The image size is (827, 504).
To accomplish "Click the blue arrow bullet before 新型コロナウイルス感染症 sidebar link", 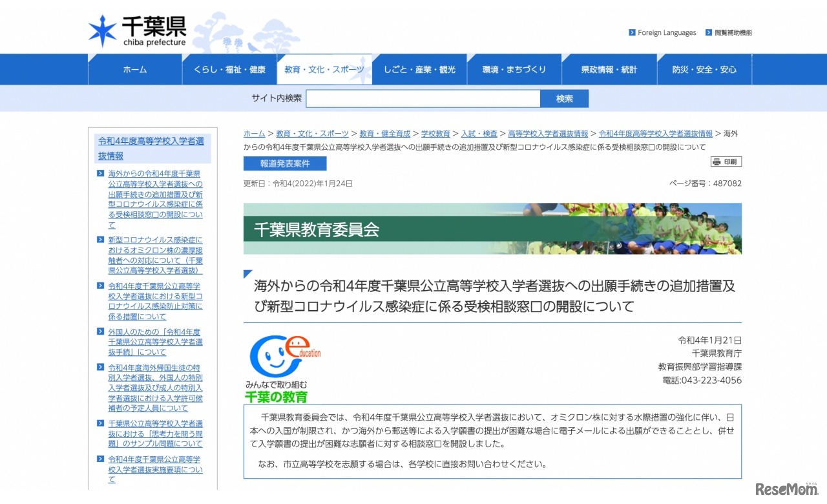I will tap(100, 239).
